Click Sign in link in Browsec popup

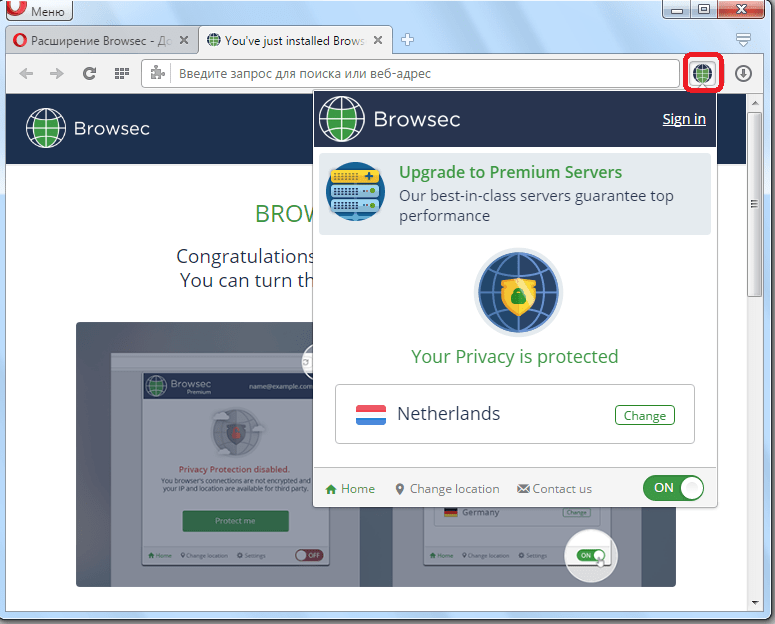684,119
